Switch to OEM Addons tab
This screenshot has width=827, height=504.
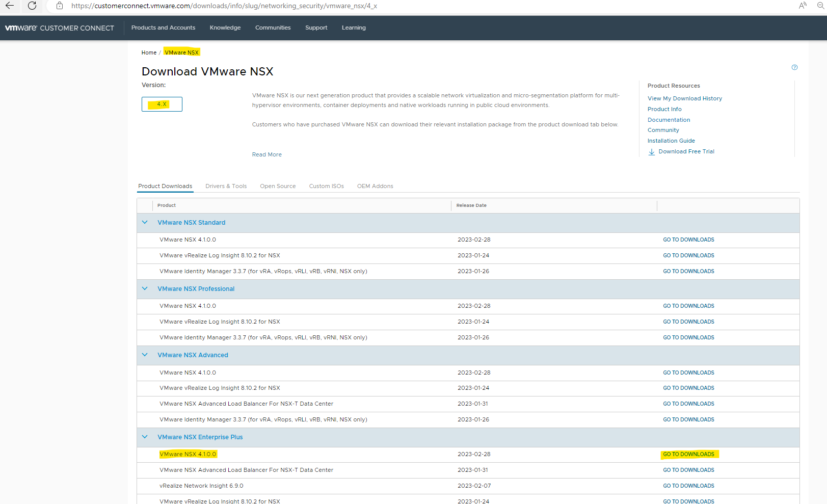click(375, 187)
